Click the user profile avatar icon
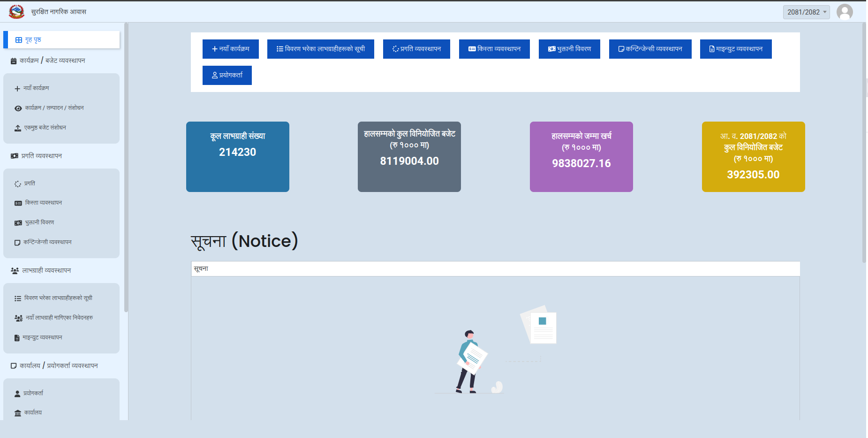The height and width of the screenshot is (438, 868). [844, 12]
